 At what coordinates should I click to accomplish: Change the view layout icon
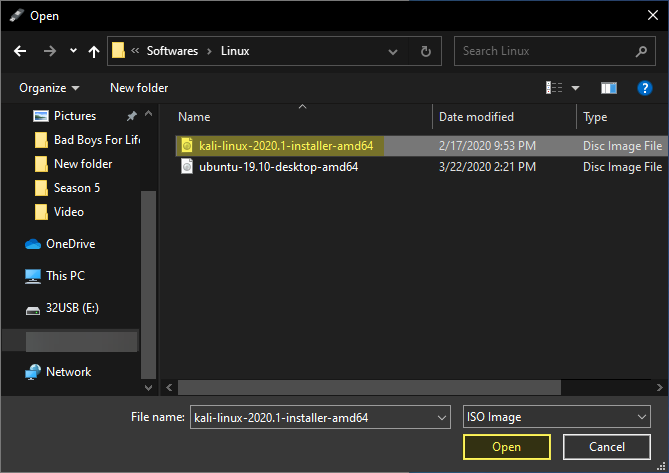click(554, 88)
